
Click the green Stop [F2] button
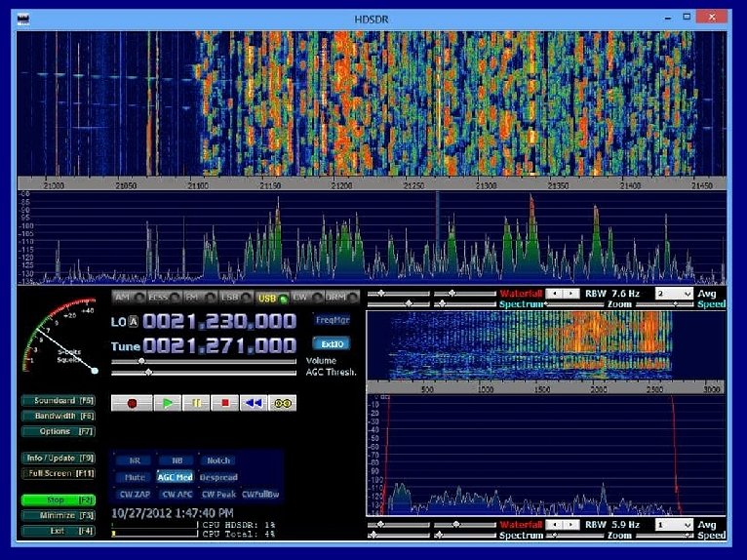pos(59,500)
